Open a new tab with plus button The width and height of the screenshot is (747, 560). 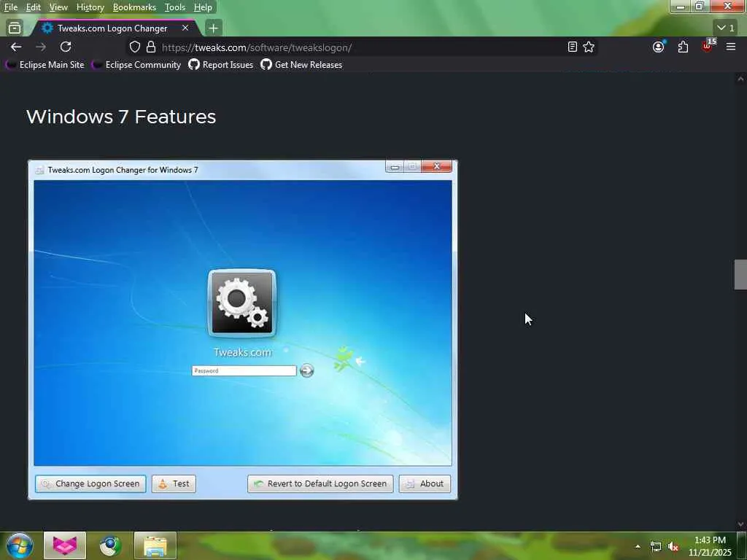click(214, 28)
